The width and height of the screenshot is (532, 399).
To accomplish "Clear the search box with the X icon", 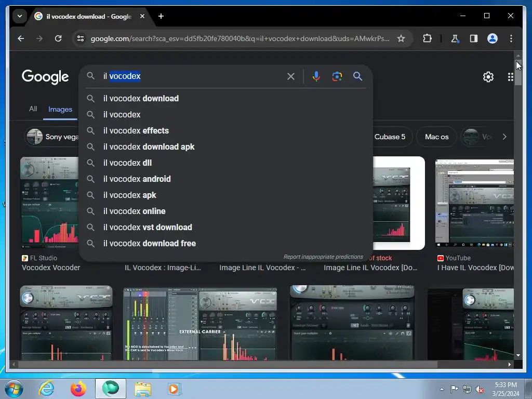I will click(291, 76).
